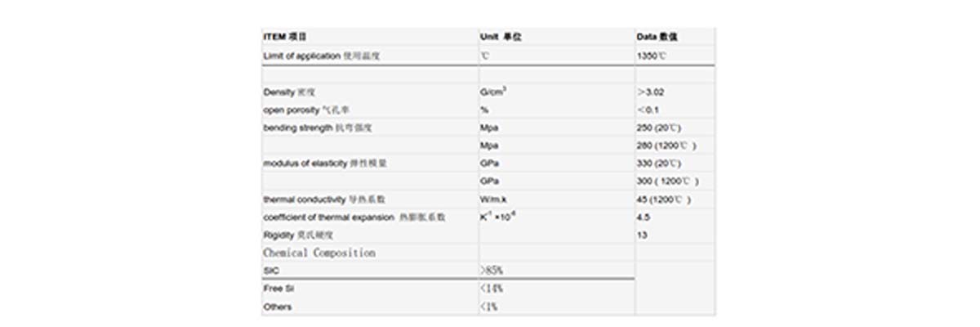
Task: Click the '250 (20℃)' value cell
Action: click(657, 128)
